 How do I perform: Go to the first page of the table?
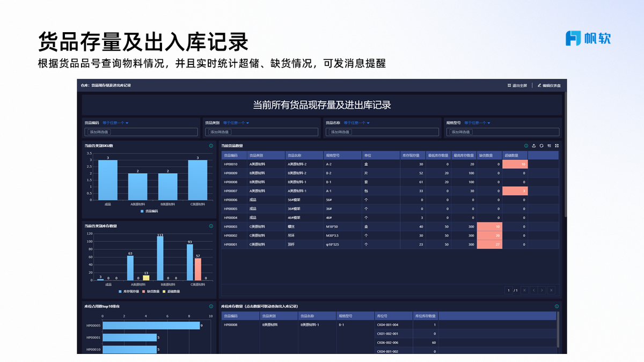(524, 290)
